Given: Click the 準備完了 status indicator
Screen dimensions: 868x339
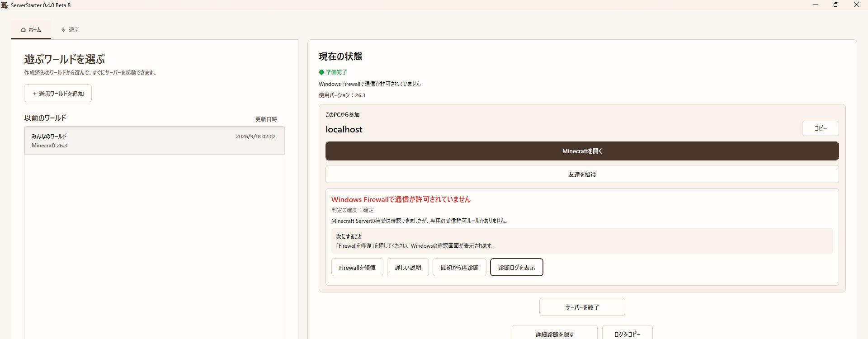Looking at the screenshot, I should (333, 72).
